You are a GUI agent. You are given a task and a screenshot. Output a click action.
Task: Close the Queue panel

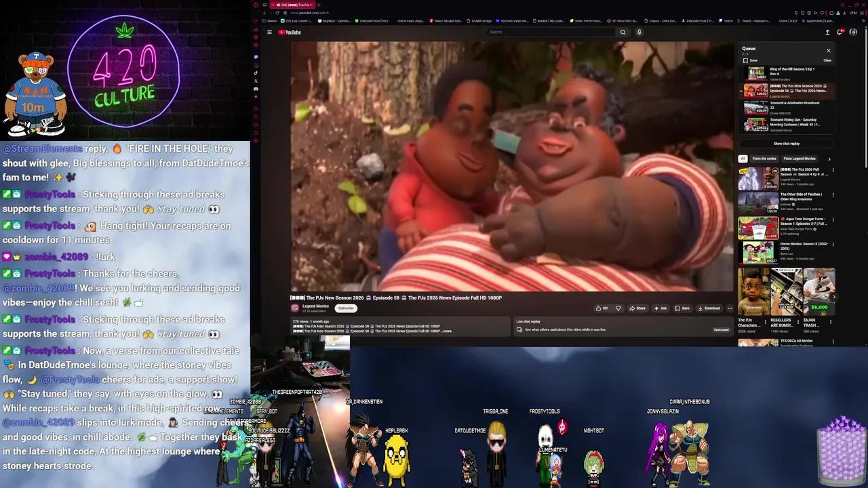click(x=828, y=51)
